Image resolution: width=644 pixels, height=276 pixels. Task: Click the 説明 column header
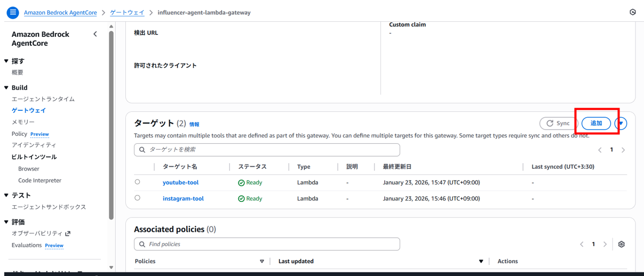click(x=352, y=167)
